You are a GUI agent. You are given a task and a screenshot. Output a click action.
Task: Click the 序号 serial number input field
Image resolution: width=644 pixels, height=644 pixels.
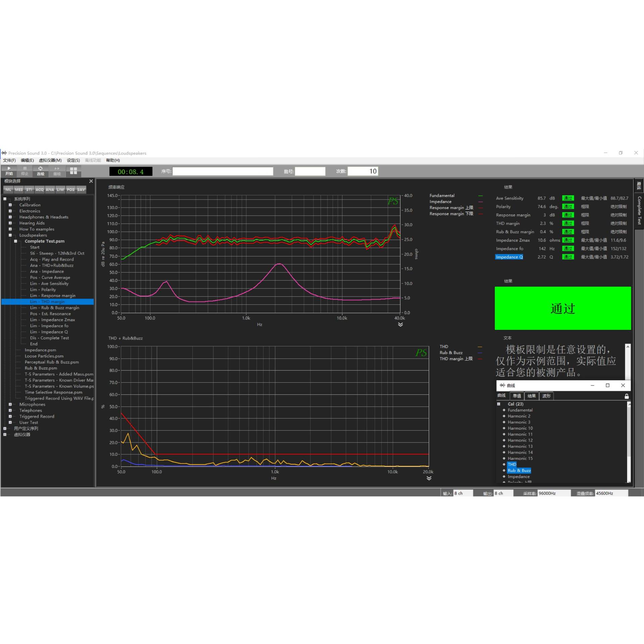(x=223, y=171)
